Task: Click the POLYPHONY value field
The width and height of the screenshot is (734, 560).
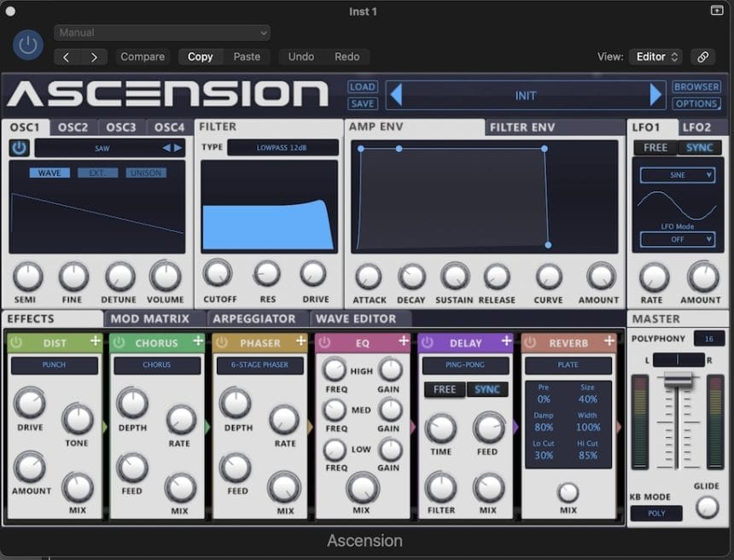Action: tap(708, 338)
